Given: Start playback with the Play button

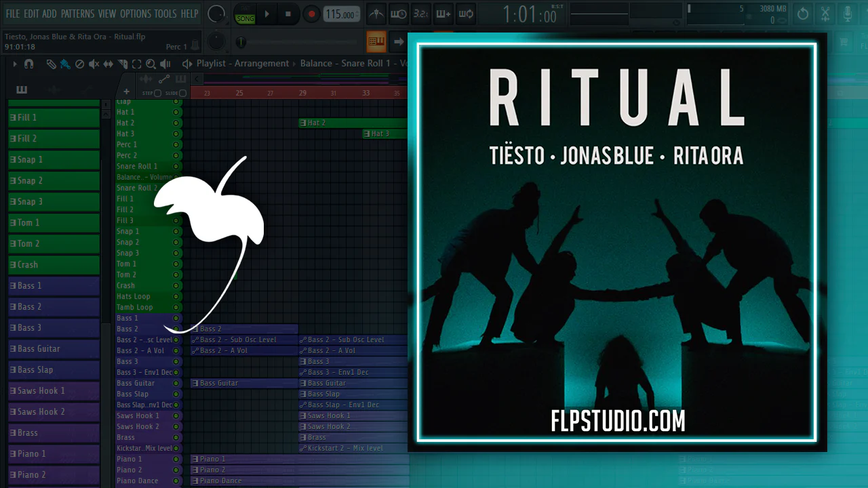Looking at the screenshot, I should tap(267, 14).
